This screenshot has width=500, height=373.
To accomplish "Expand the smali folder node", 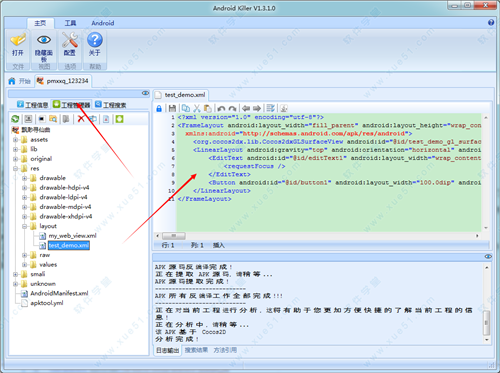I will coord(15,274).
